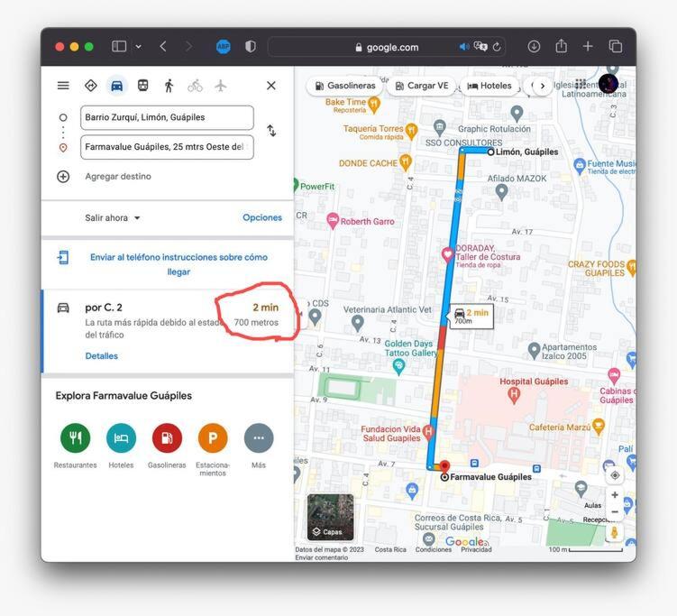Image resolution: width=677 pixels, height=616 pixels.
Task: Filter map by Gasolineras chip
Action: point(344,86)
